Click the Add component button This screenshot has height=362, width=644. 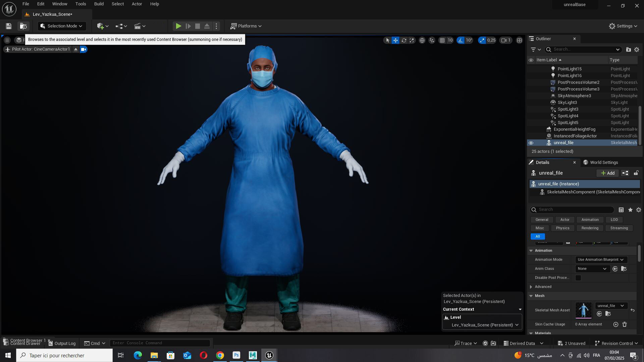(607, 173)
